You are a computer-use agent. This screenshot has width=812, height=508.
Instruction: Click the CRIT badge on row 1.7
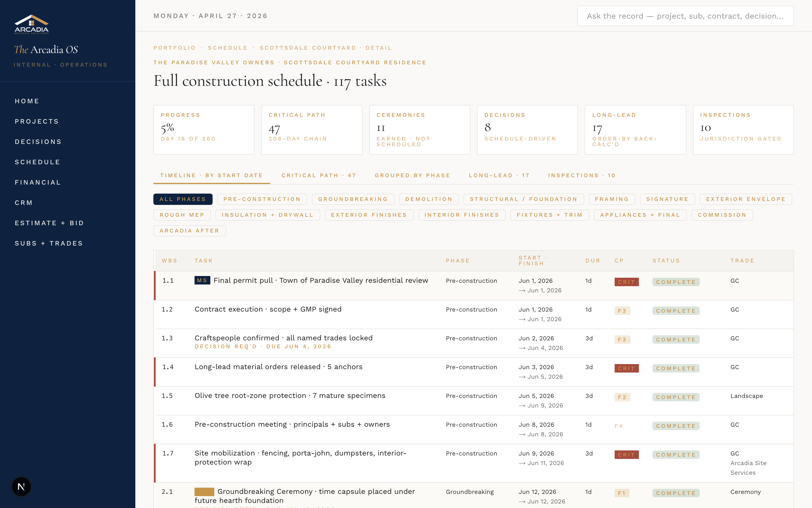626,455
